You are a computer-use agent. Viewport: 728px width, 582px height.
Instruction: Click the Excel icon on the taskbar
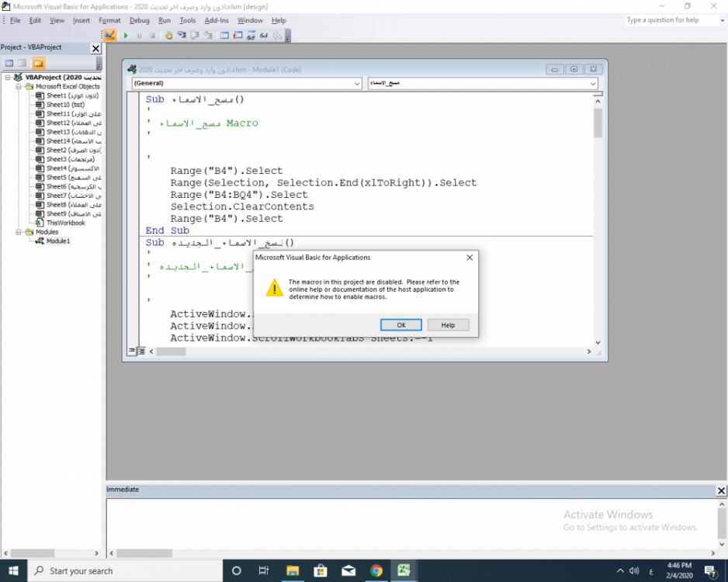[x=404, y=571]
